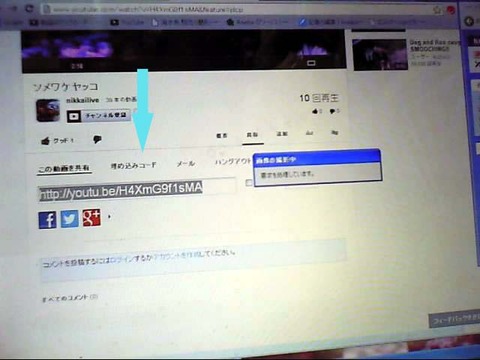Select the 追加 tab

(282, 134)
